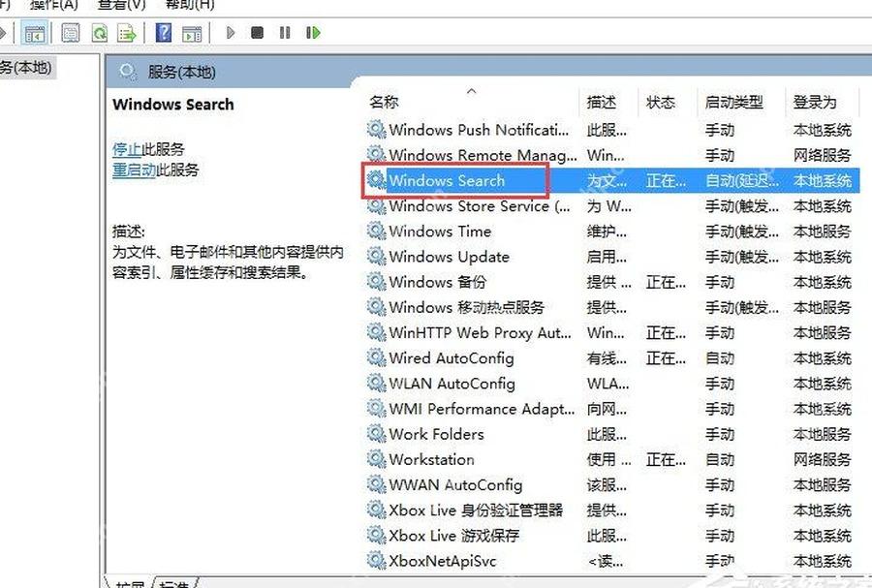Open the 操作(A) menu
The image size is (872, 588).
pos(54,5)
